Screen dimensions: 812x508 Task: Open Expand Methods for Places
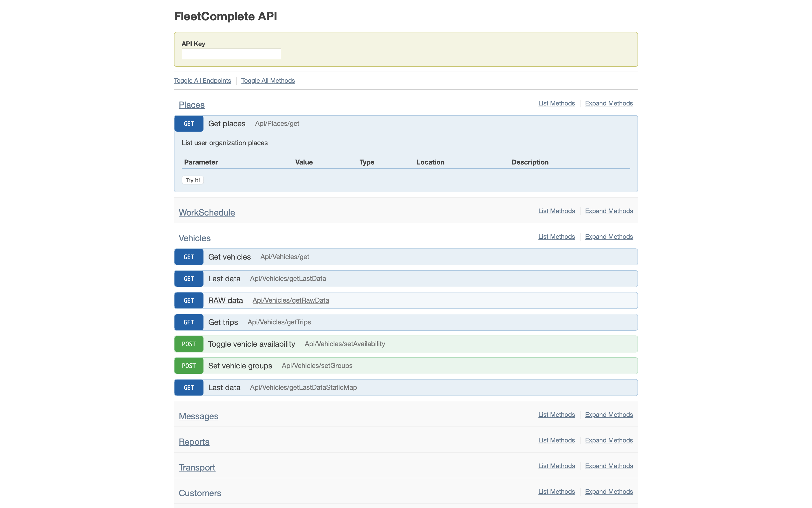click(x=609, y=104)
